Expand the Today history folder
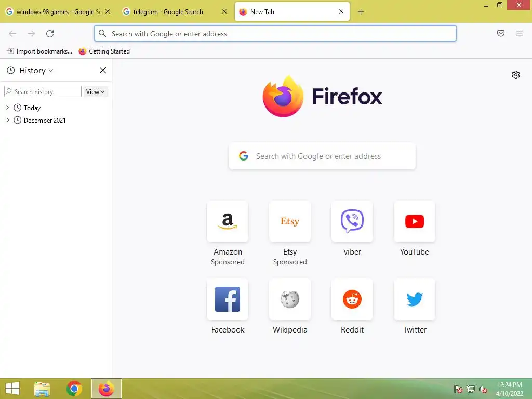532x399 pixels. pyautogui.click(x=7, y=108)
